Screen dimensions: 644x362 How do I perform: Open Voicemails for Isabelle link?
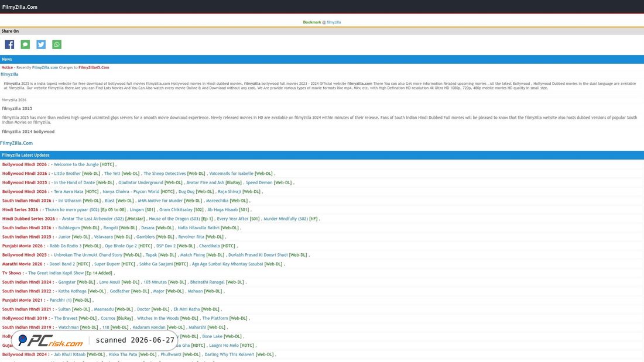231,174
